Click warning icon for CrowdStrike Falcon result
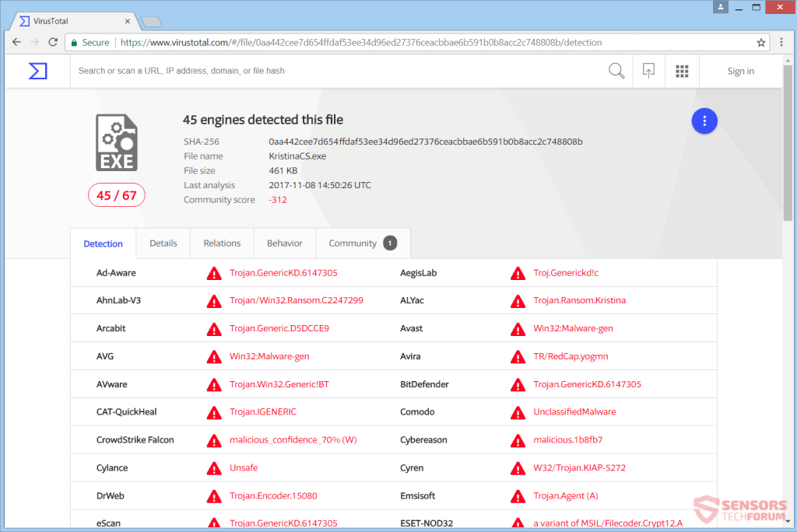 (214, 440)
